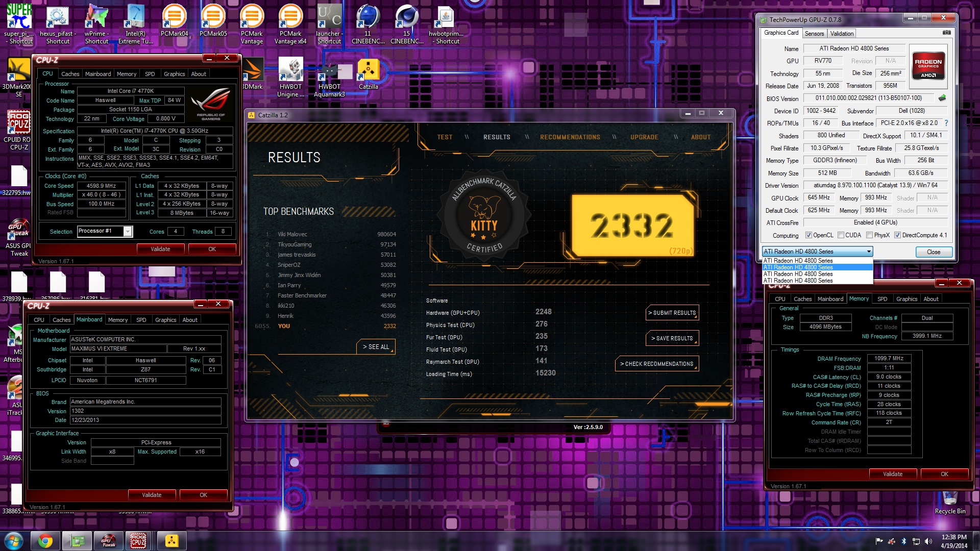Launch CINEBENCH 11 desktop icon
980x551 pixels.
(368, 24)
